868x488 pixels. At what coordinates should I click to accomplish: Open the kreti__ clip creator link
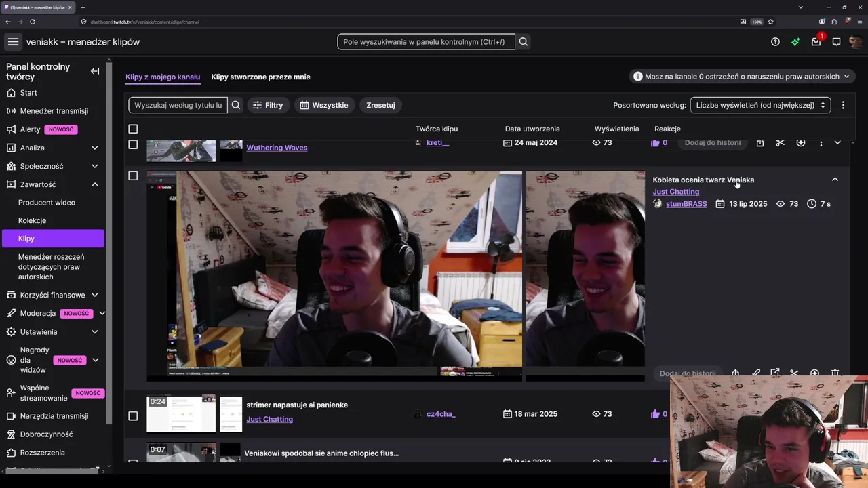coord(437,143)
